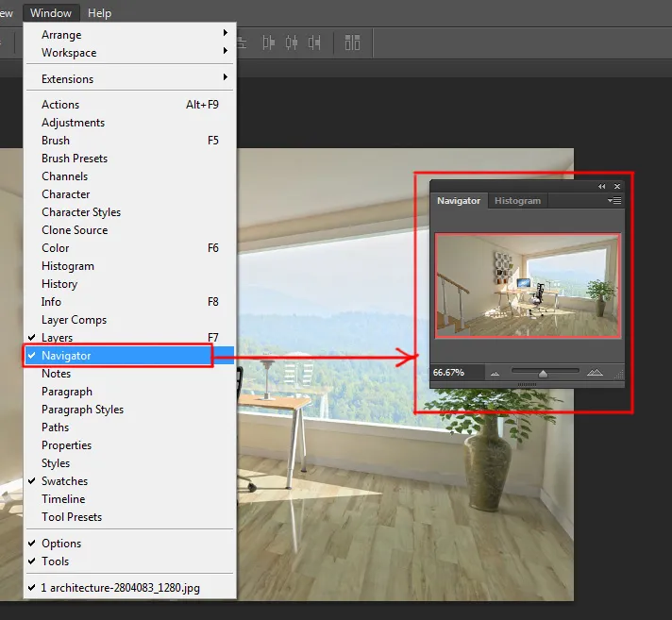Click the Navigator zoom slider handle

(x=543, y=374)
